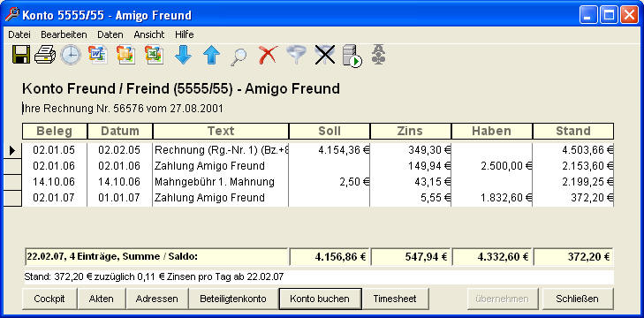644x318 pixels.
Task: Export to Excel spreadsheet icon
Action: coord(155,55)
